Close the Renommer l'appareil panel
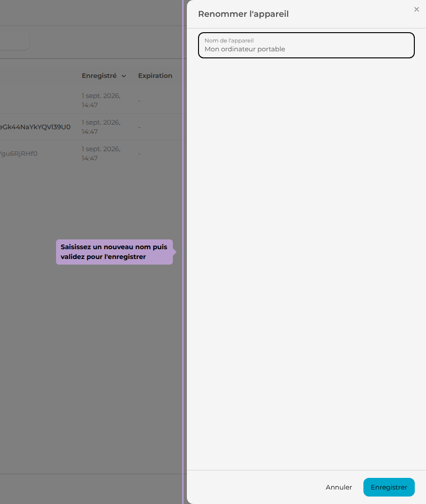 coord(416,9)
